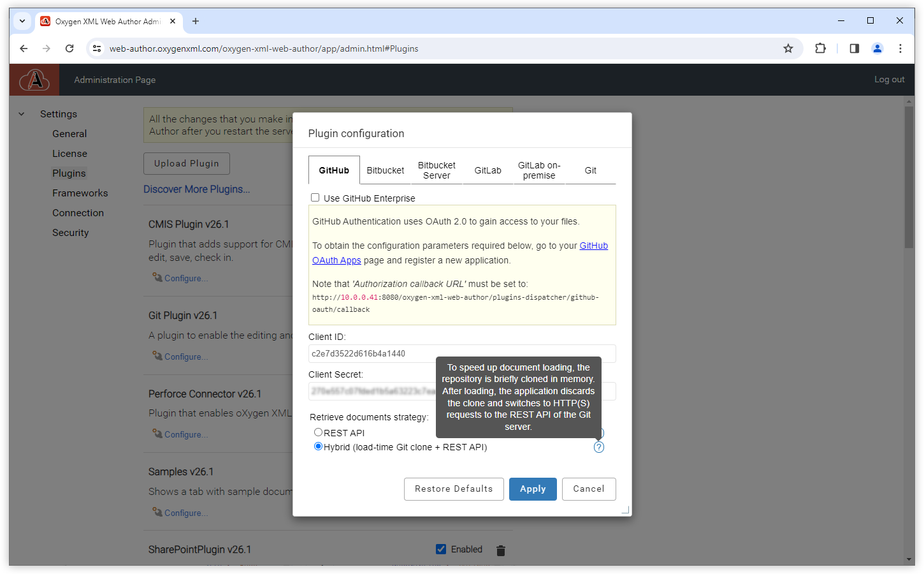Select Plugins in the settings sidebar
The image size is (924, 574).
69,173
